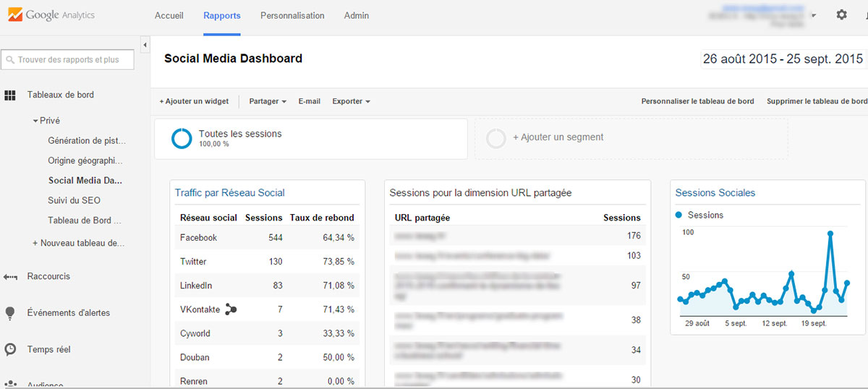Open Traffic par Réseau Social widget title
The image size is (868, 389).
pyautogui.click(x=230, y=193)
